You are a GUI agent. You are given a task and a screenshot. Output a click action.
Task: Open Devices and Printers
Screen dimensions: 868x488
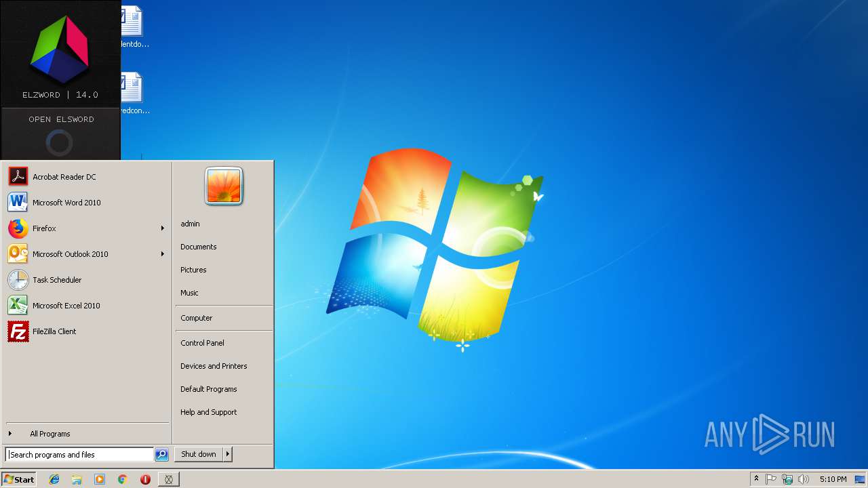(224, 366)
